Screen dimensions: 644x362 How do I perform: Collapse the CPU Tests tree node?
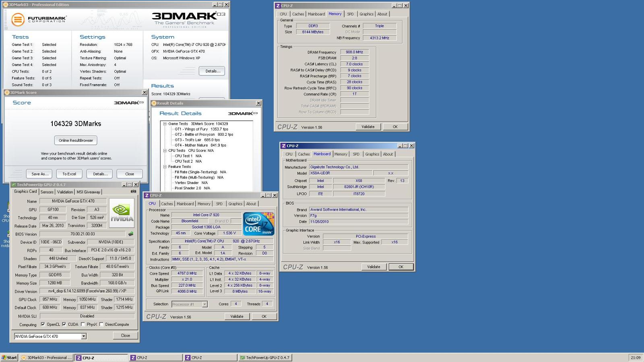pyautogui.click(x=165, y=151)
